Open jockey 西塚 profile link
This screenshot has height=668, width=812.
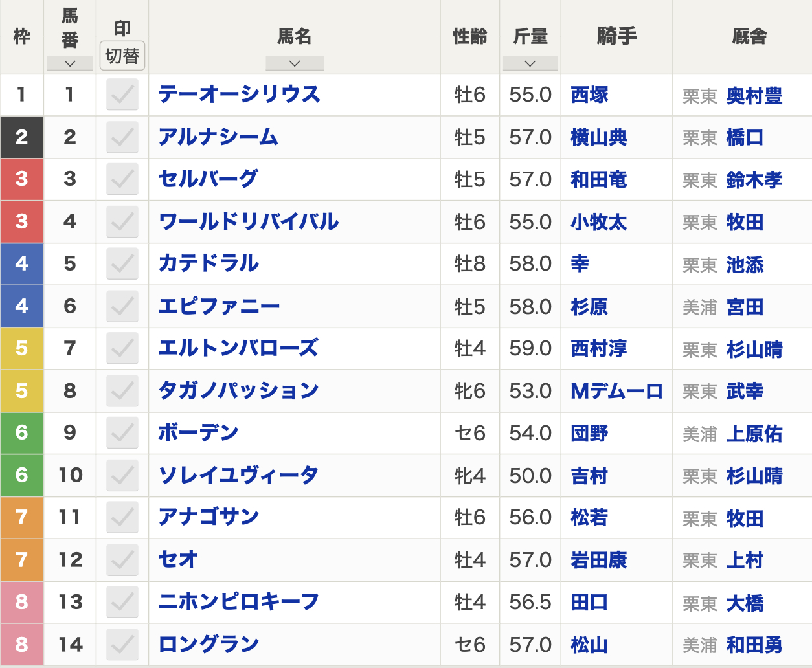(x=589, y=95)
